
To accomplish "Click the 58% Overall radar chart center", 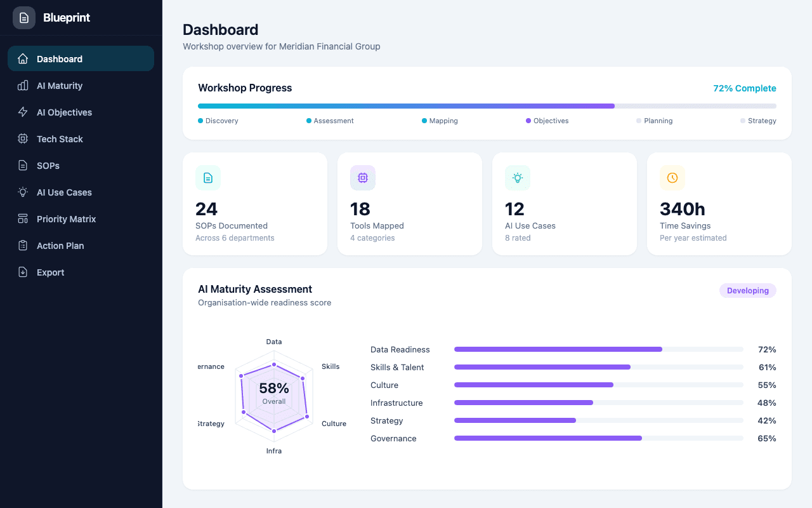I will coord(274,392).
